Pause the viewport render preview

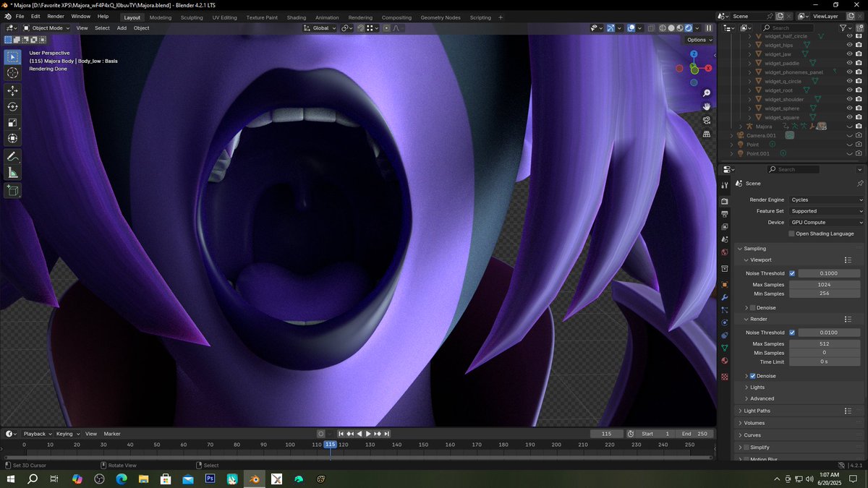click(709, 28)
